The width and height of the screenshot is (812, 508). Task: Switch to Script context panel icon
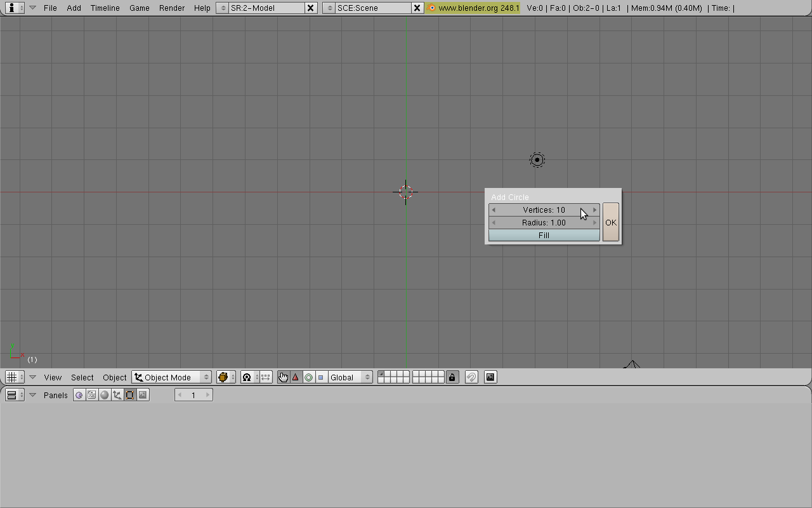(x=92, y=395)
